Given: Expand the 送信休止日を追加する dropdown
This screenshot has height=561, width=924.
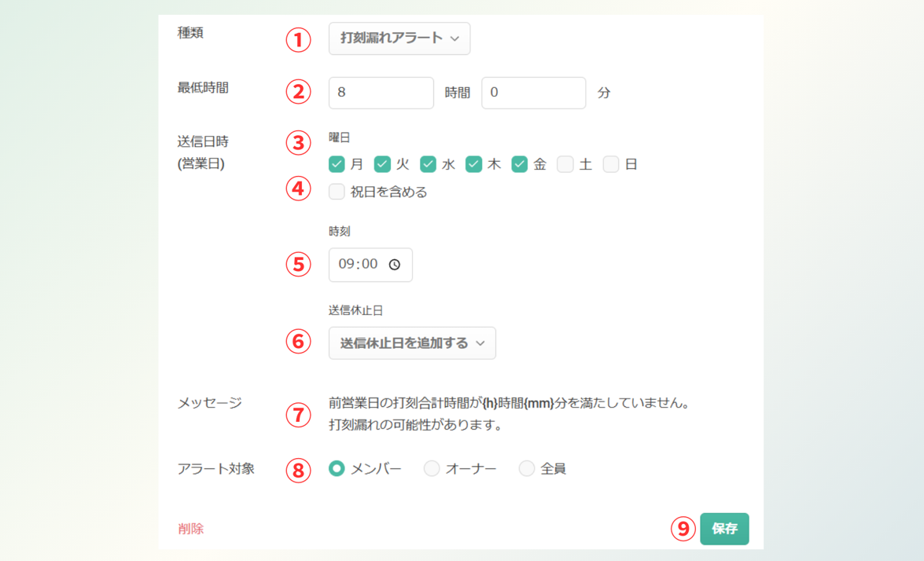Looking at the screenshot, I should 411,343.
